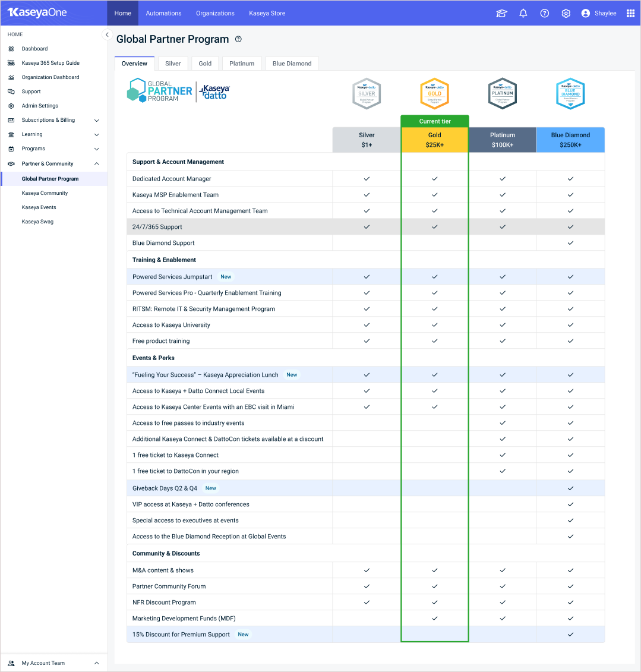Click the New badge beside Powered Services Jumpstart
Viewport: 641px width, 672px height.
pos(226,277)
